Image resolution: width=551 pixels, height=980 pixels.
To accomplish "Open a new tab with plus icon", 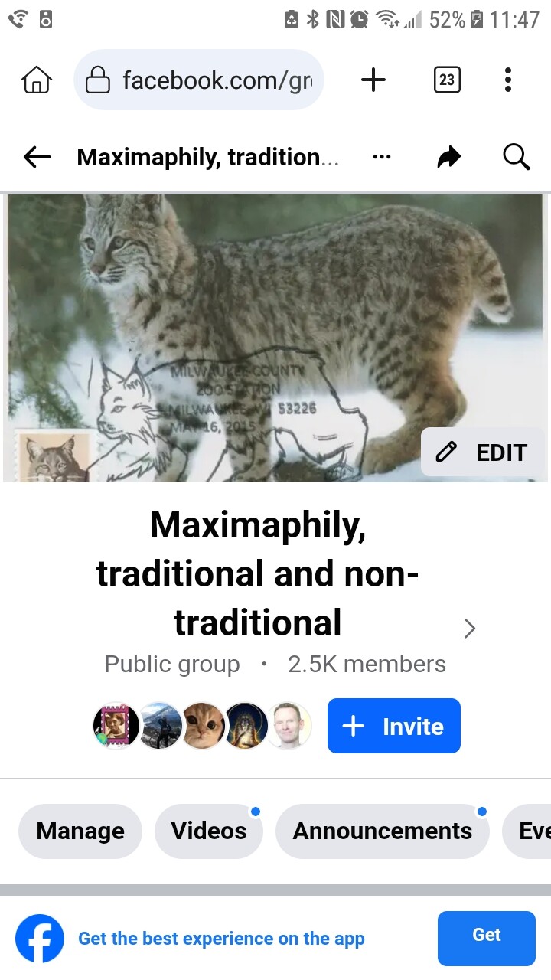I will [x=373, y=80].
